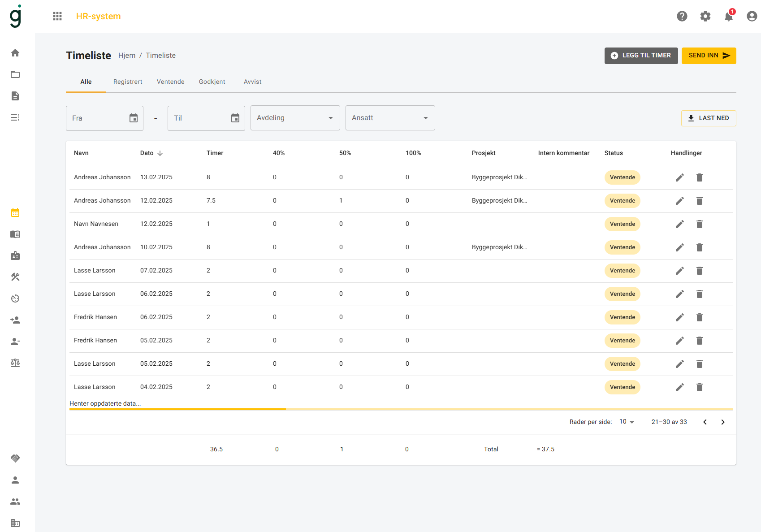Go to previous page of results

(x=705, y=422)
